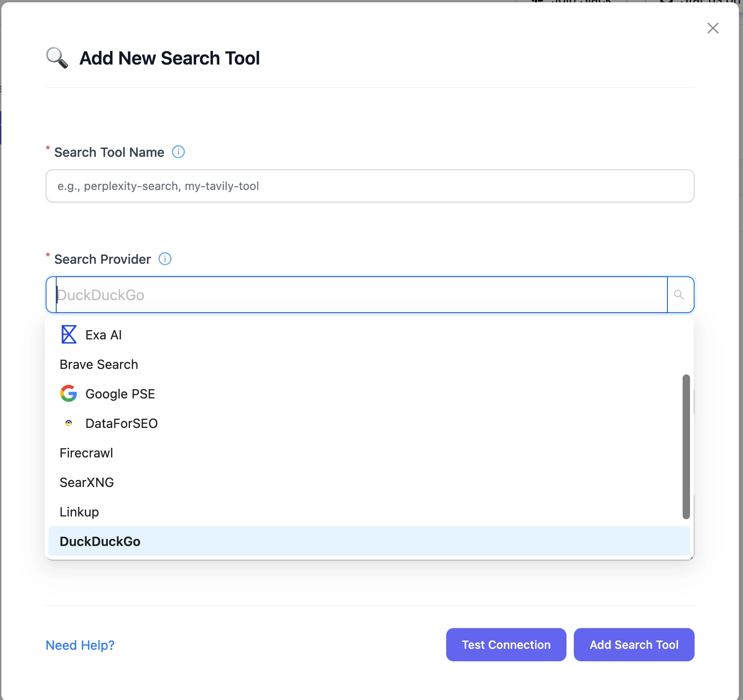Viewport: 743px width, 700px height.
Task: Select the highlighted DuckDuckGo option
Action: [x=369, y=541]
